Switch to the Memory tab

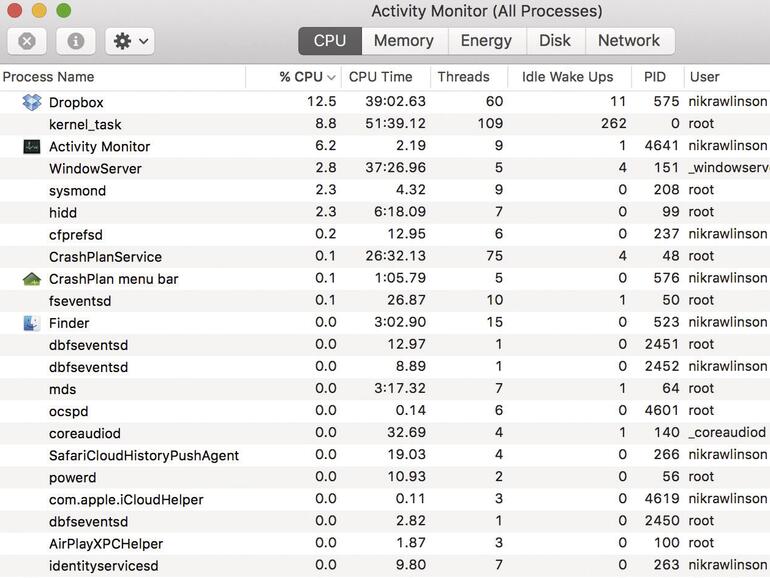(x=403, y=41)
